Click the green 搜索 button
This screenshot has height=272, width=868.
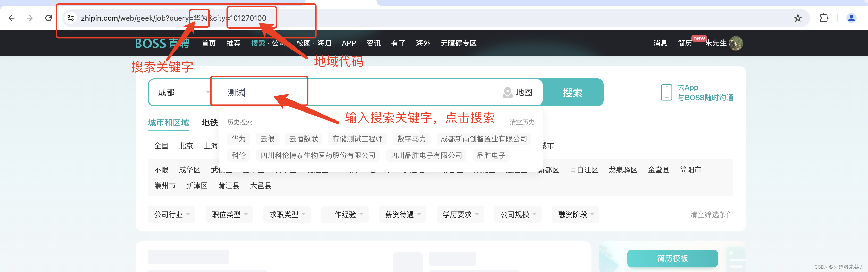[x=572, y=92]
